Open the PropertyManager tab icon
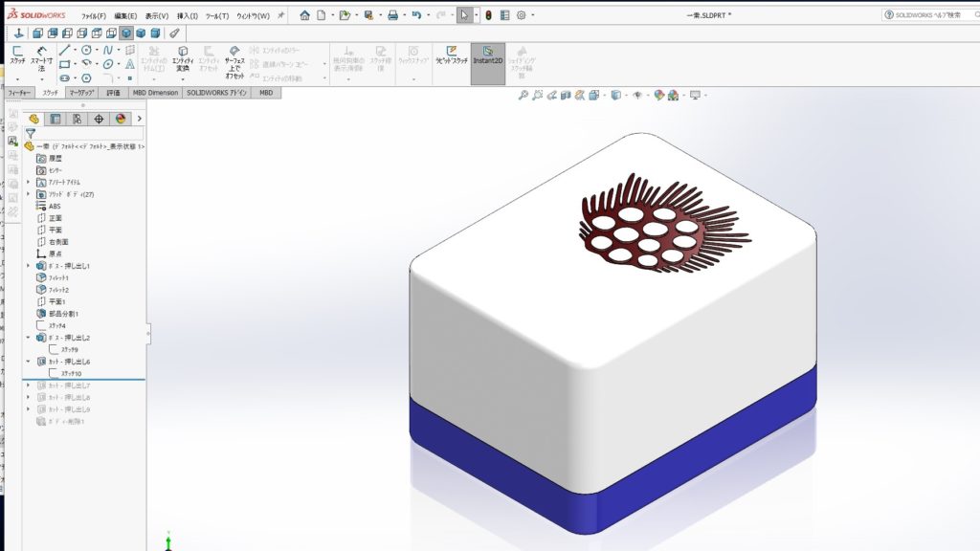Screen dimensions: 980x551 click(x=55, y=119)
